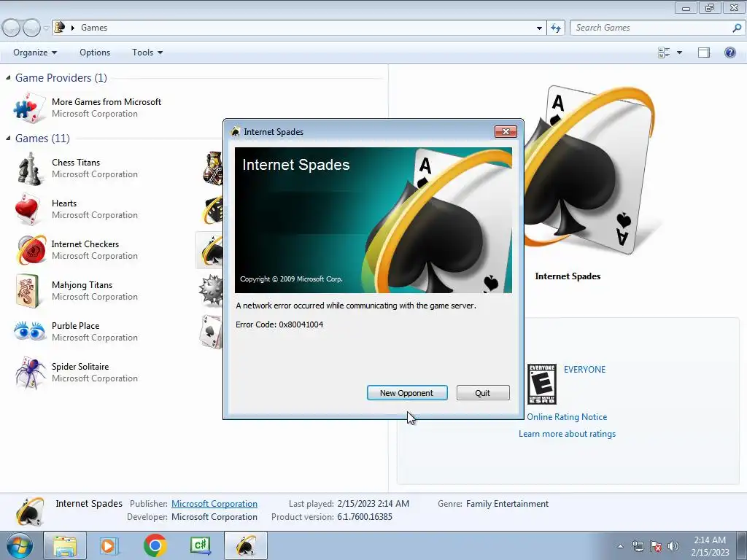Click the Games folder icon in address bar
747x560 pixels.
60,28
